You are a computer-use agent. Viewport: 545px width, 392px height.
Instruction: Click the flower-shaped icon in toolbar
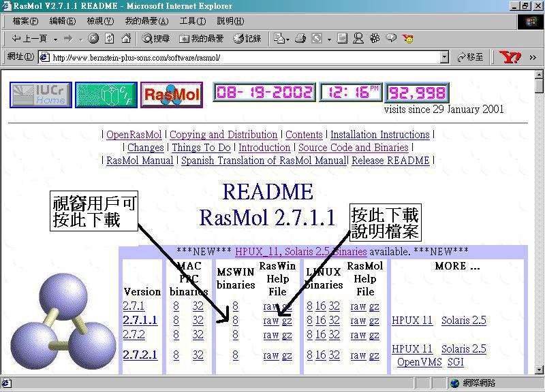(374, 38)
